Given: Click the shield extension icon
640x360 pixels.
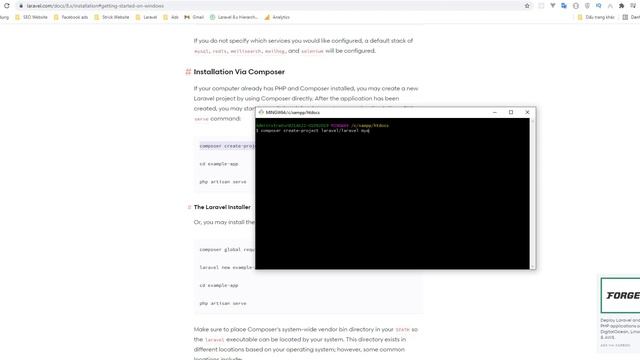Looking at the screenshot, I should [x=587, y=6].
